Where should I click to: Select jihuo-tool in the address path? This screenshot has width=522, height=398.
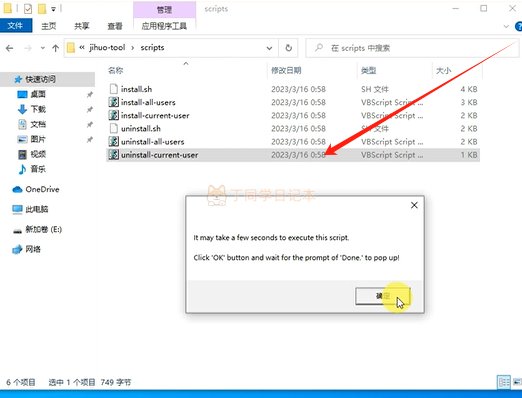[x=107, y=48]
